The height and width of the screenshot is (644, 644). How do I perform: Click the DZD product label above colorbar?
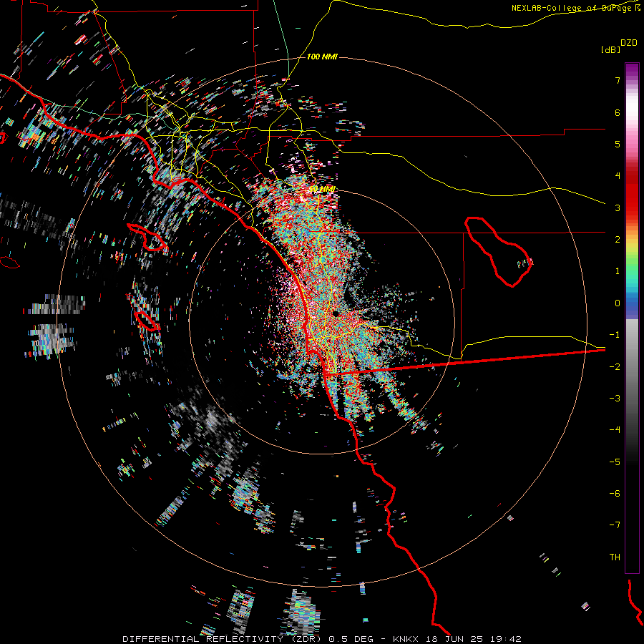click(629, 43)
